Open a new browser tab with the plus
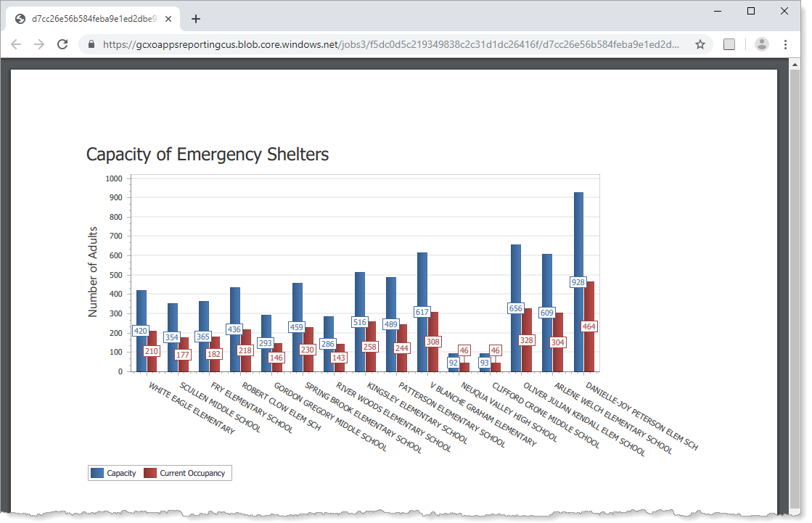The height and width of the screenshot is (523, 812). (x=195, y=19)
